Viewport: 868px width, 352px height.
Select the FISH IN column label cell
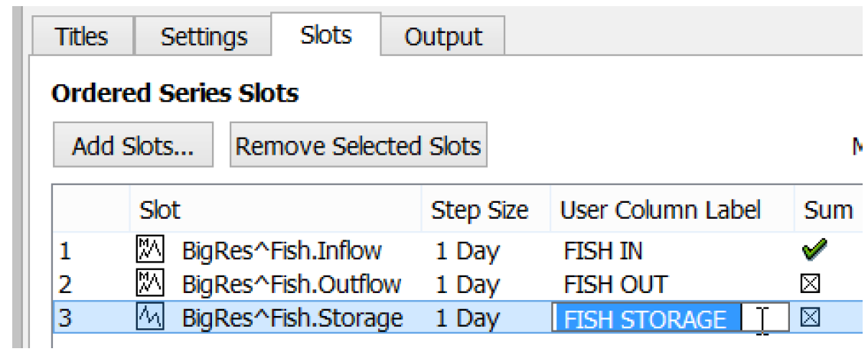pyautogui.click(x=603, y=250)
